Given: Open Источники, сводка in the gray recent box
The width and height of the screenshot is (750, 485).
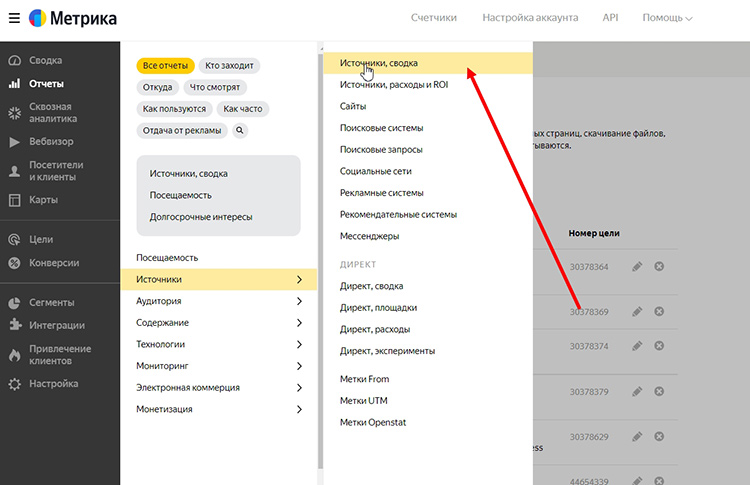Looking at the screenshot, I should coord(188,174).
